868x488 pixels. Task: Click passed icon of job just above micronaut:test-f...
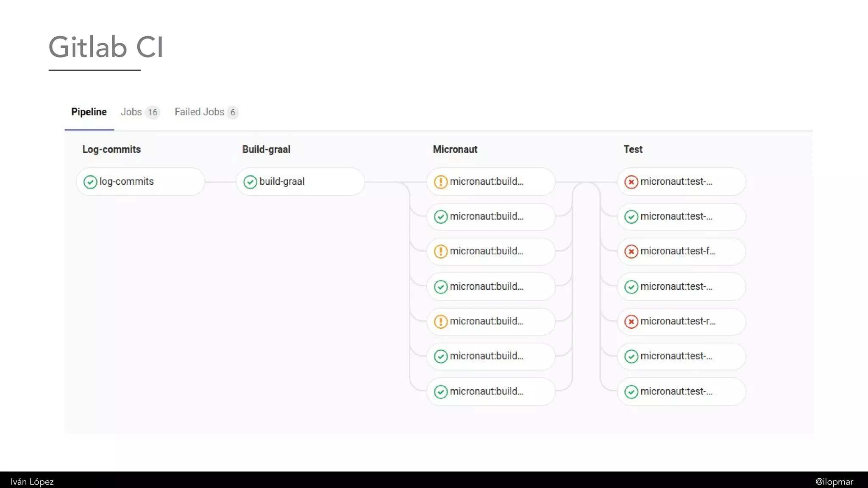[631, 217]
